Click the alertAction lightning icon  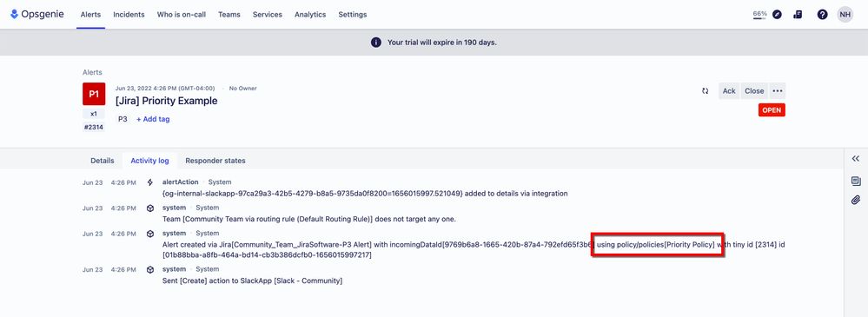pyautogui.click(x=150, y=182)
